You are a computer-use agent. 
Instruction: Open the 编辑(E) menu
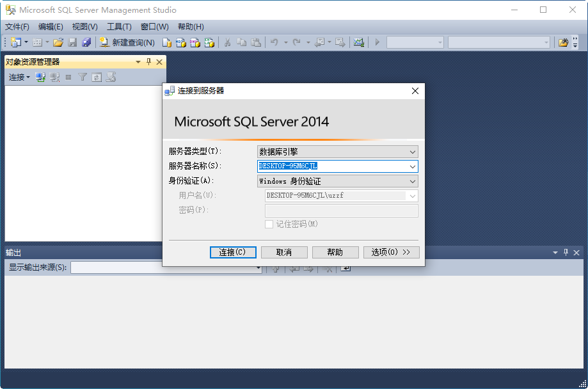pyautogui.click(x=51, y=27)
